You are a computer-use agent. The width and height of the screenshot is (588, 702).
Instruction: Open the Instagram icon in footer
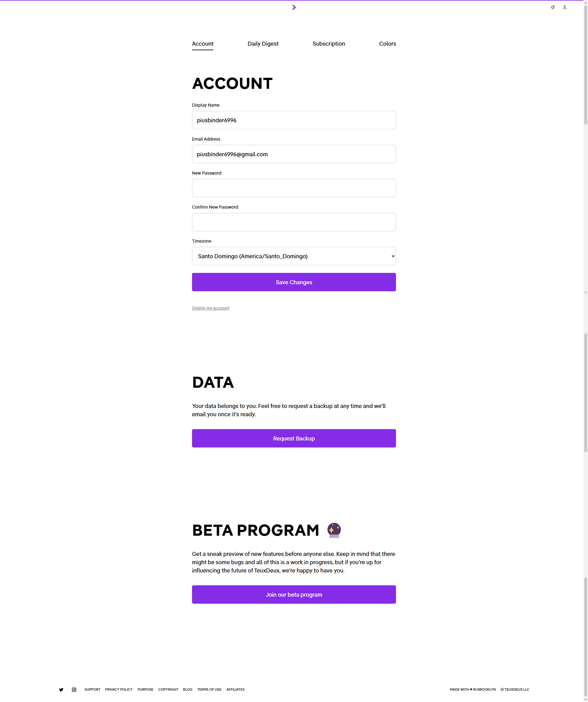point(74,690)
